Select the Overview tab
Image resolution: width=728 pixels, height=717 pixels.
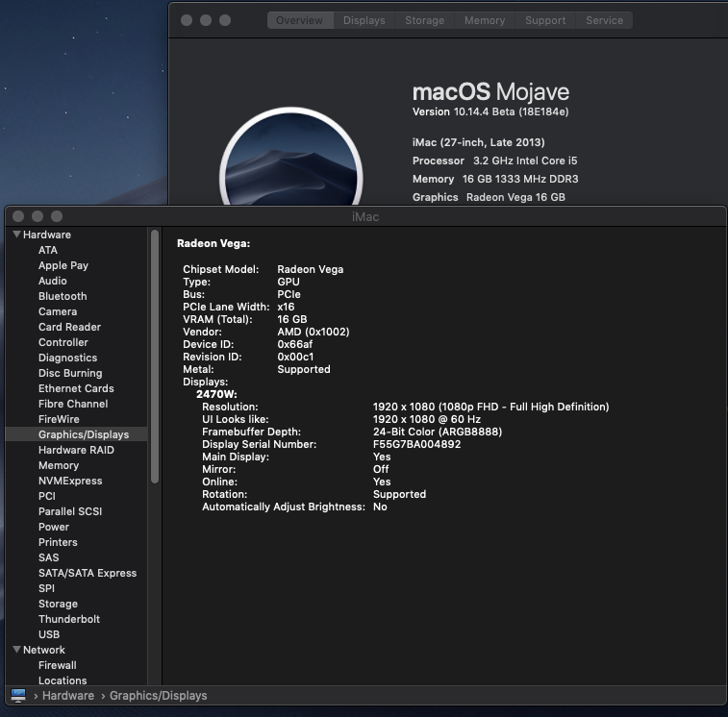point(300,20)
